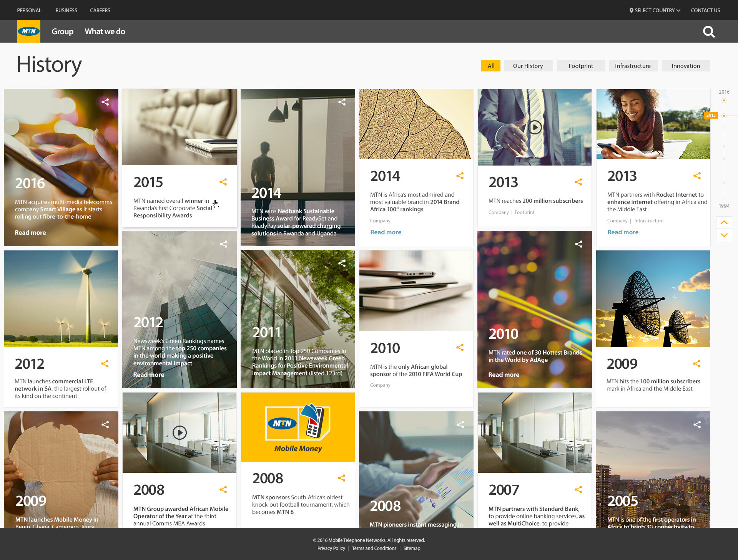Share the 2014 Brand Africa card
Image resolution: width=738 pixels, height=560 pixels.
point(460,176)
